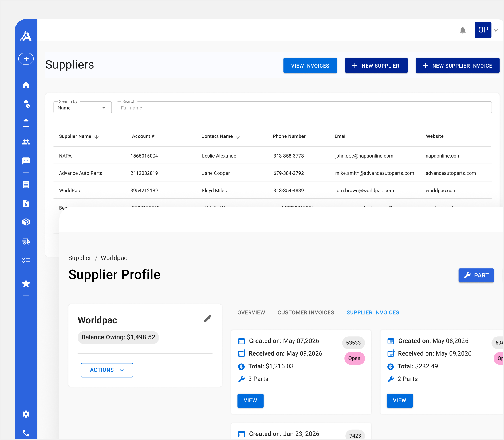This screenshot has height=440, width=504.
Task: Click the invoice number 53533 badge
Action: (353, 343)
